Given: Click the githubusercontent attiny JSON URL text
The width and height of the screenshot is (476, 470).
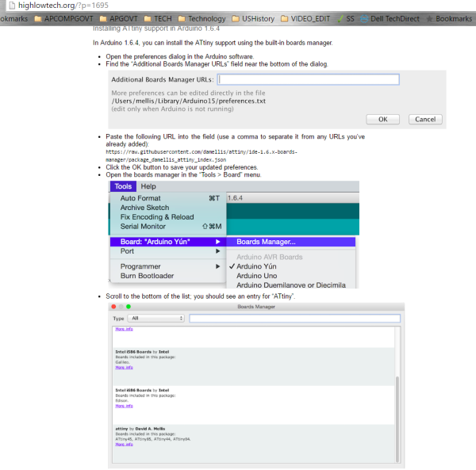Looking at the screenshot, I should 202,156.
